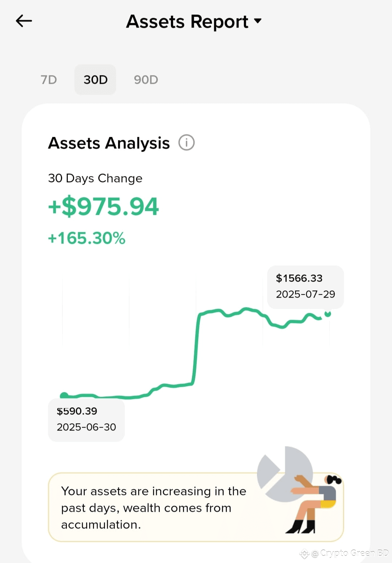Tap the +$975.94 change amount
Image resolution: width=392 pixels, height=563 pixels.
[103, 206]
